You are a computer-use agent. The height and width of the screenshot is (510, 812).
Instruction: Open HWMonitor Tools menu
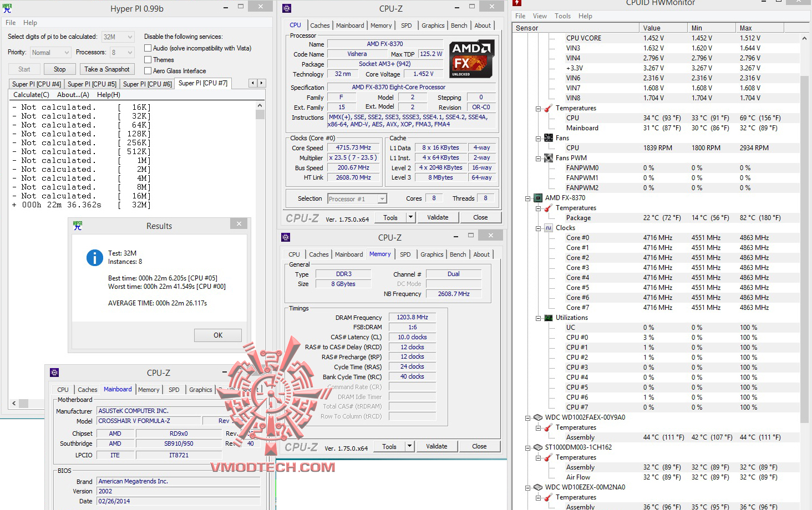(562, 16)
